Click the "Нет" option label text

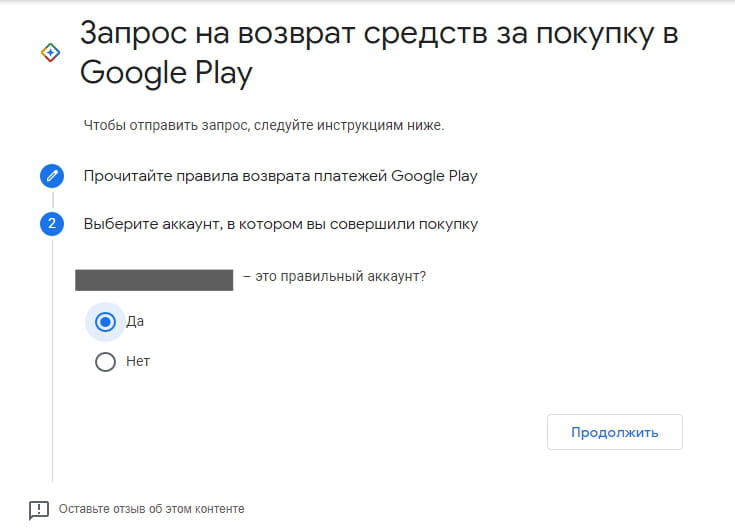coord(138,361)
